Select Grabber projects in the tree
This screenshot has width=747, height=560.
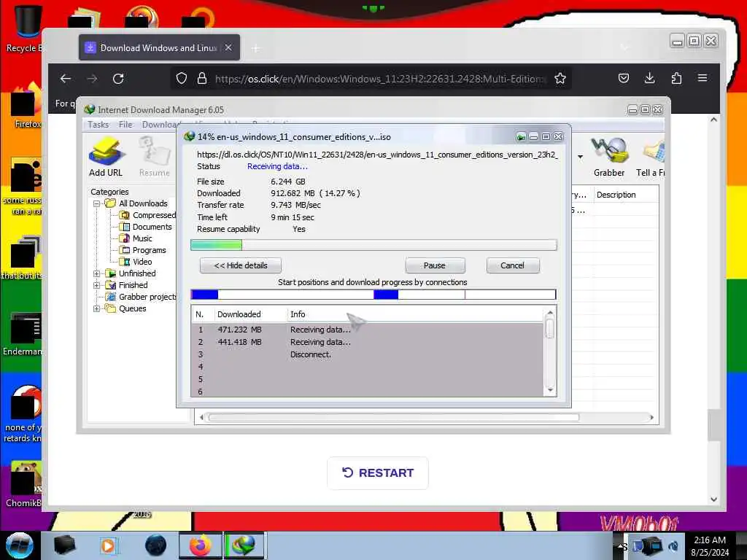pos(141,297)
